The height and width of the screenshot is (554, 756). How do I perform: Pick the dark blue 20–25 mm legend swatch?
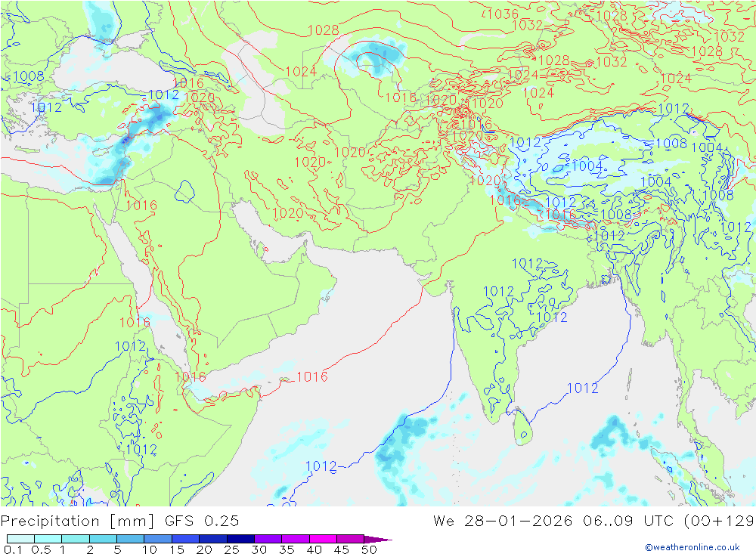(x=213, y=539)
